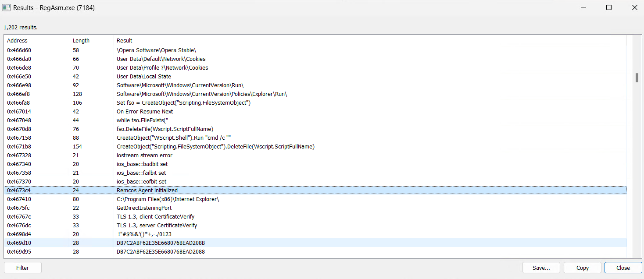Click the Save... button
644x279 pixels.
(x=541, y=268)
